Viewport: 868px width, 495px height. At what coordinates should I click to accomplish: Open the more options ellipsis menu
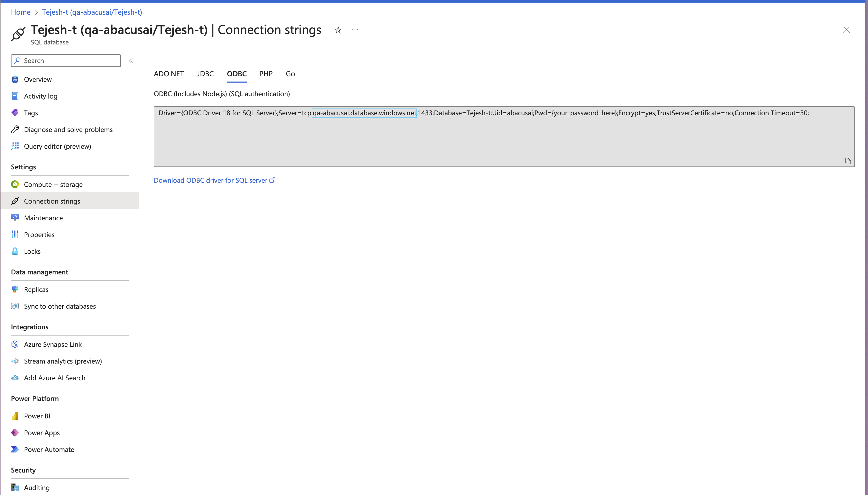pyautogui.click(x=355, y=30)
